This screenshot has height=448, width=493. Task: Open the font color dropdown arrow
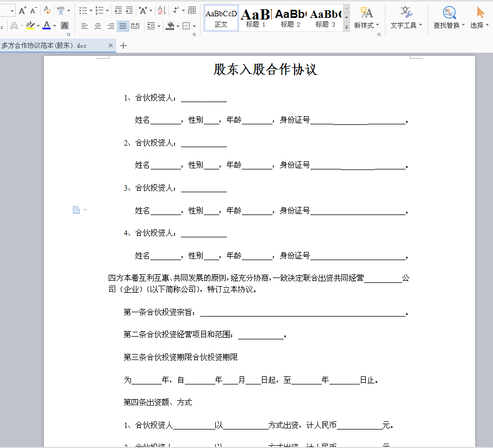[54, 26]
